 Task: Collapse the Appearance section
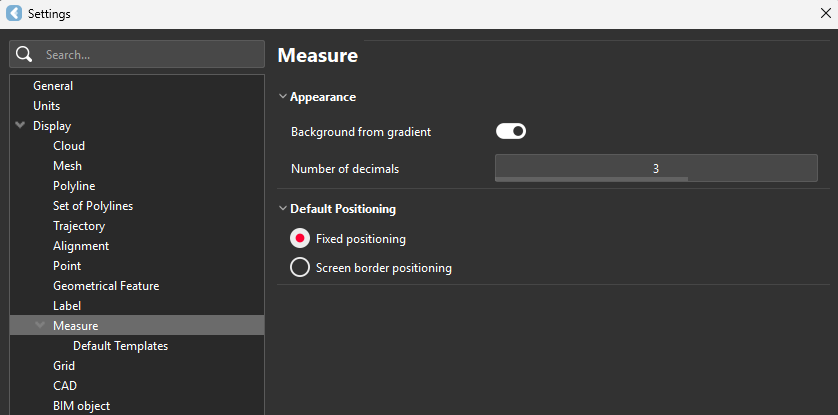283,97
